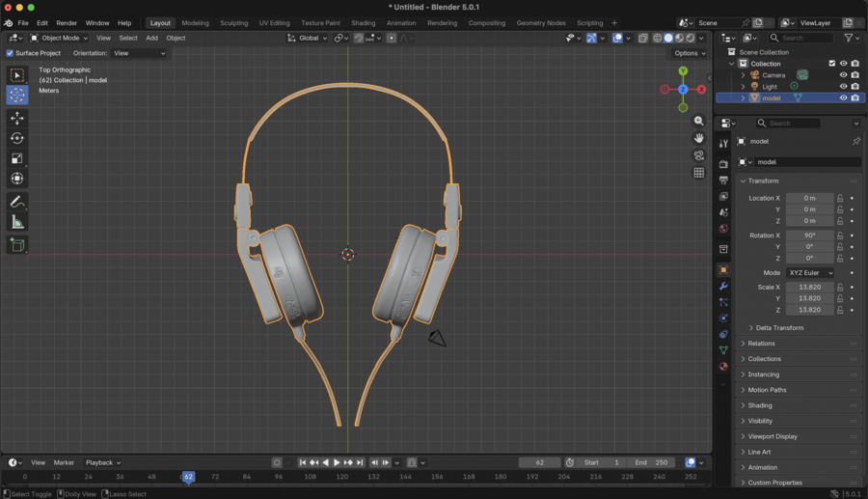
Task: Select the Rotate tool
Action: [17, 138]
